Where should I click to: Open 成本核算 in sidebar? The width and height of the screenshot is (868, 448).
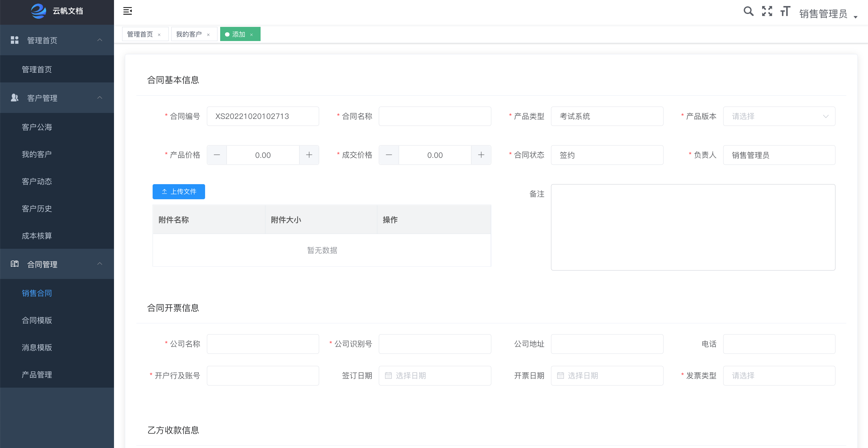pyautogui.click(x=57, y=235)
